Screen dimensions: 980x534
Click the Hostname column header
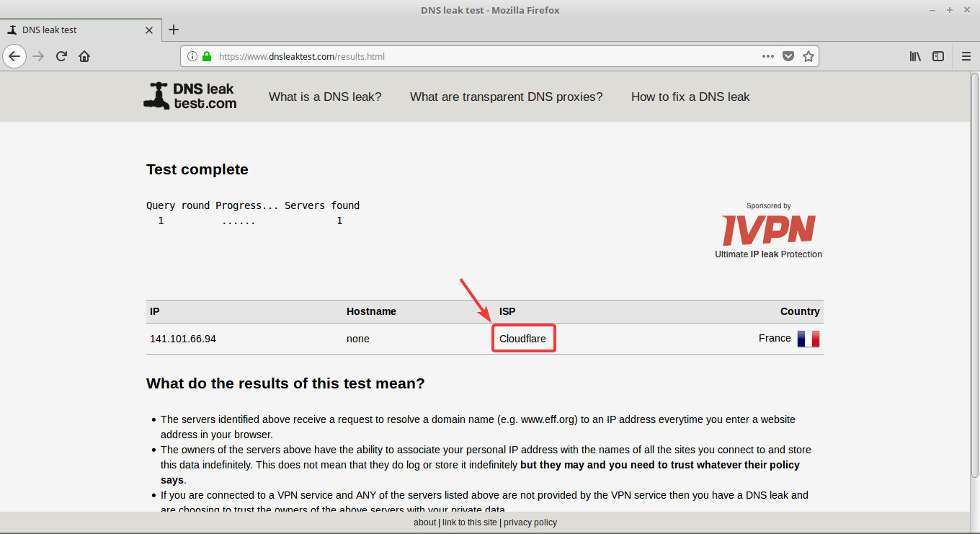click(x=371, y=311)
